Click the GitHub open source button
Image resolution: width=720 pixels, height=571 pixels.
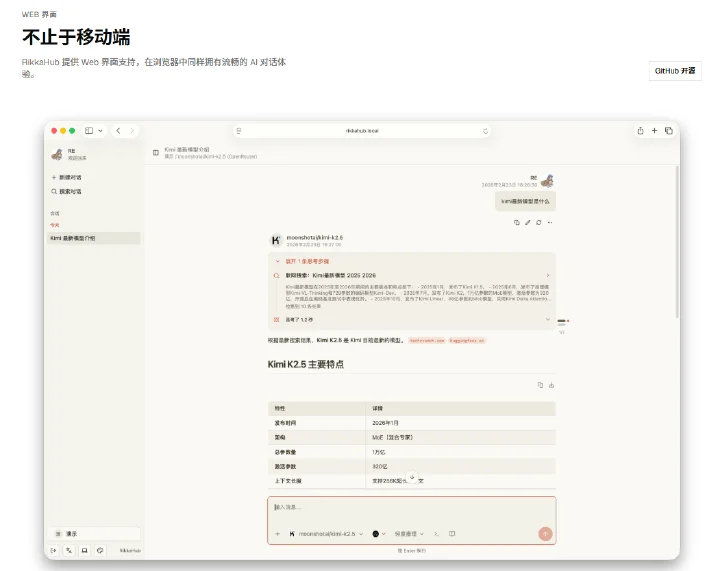[675, 71]
